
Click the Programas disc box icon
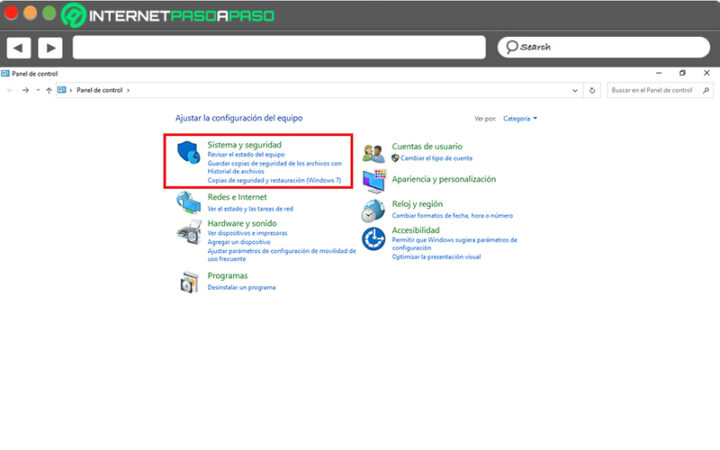pos(188,282)
